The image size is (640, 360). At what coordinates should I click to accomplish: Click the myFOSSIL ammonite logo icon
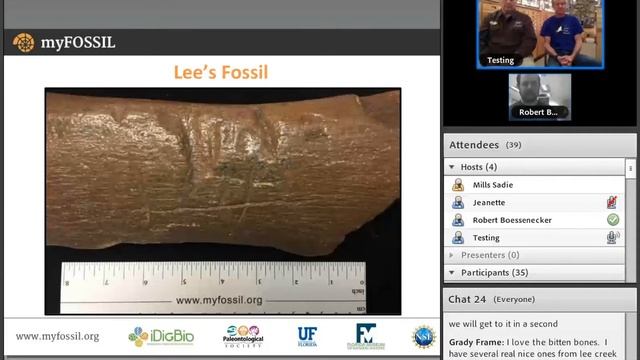(23, 42)
